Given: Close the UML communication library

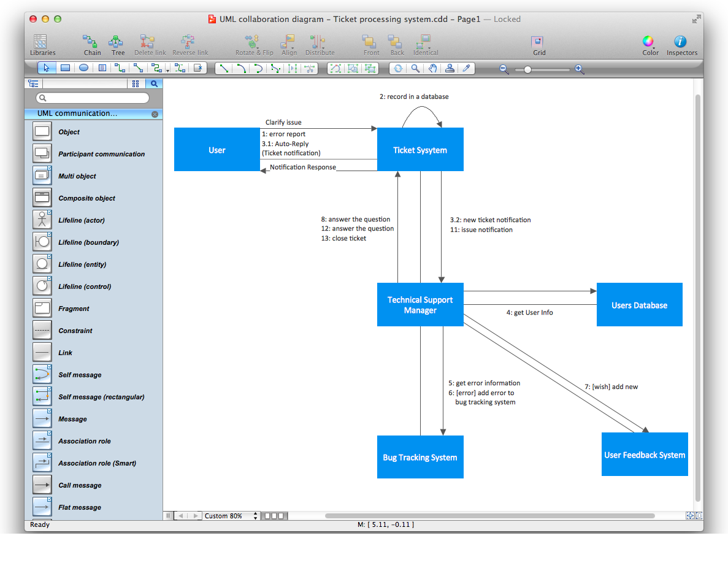Looking at the screenshot, I should 155,114.
